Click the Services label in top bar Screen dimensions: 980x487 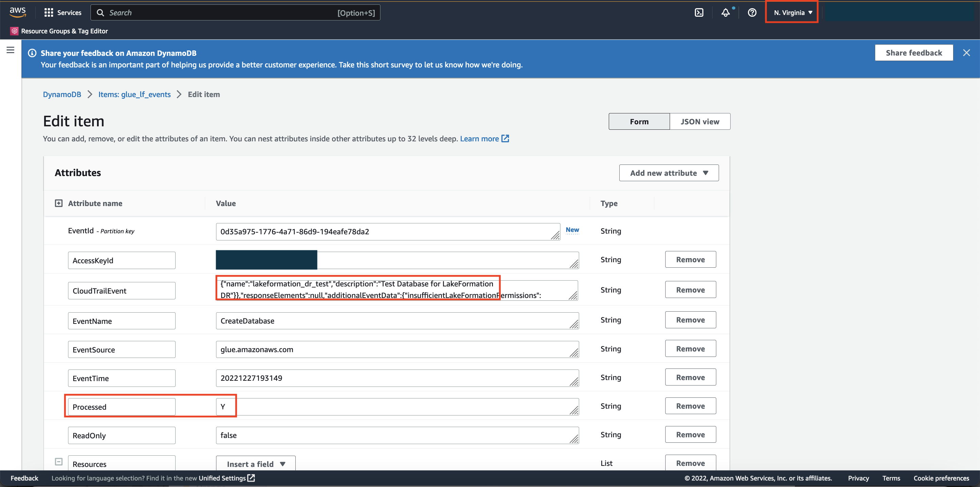[69, 13]
